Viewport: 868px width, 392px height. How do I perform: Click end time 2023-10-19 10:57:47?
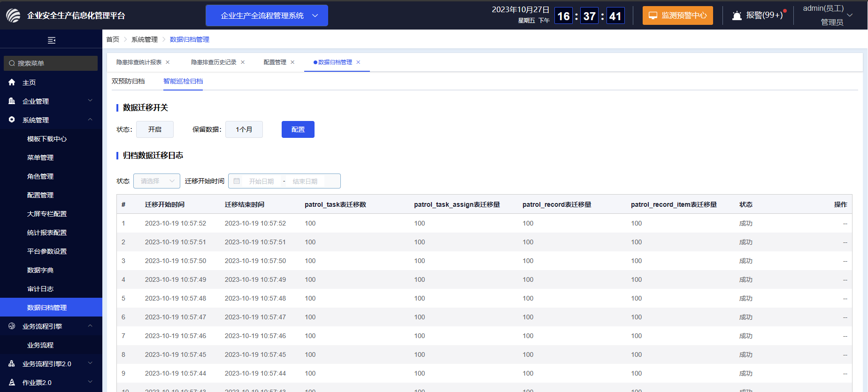coord(255,317)
